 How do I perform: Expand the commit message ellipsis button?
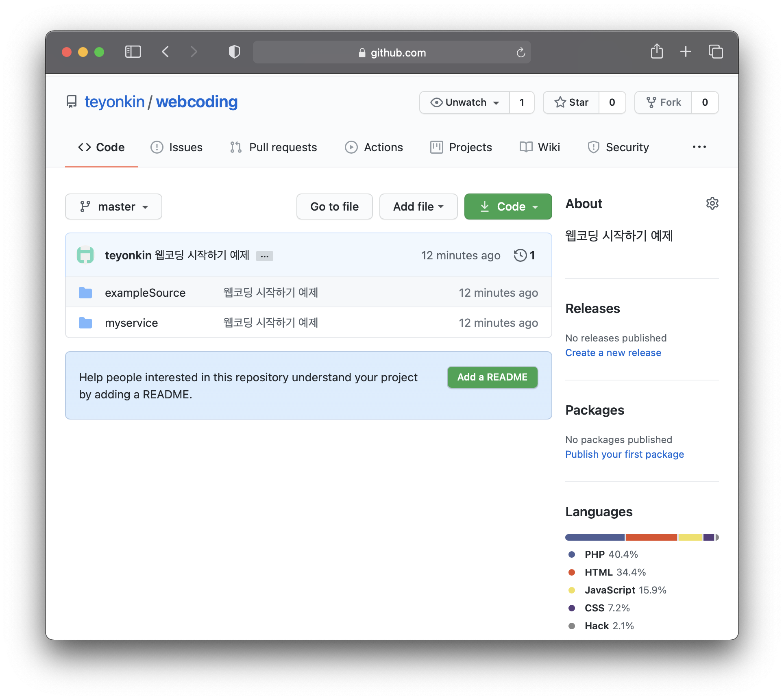265,256
